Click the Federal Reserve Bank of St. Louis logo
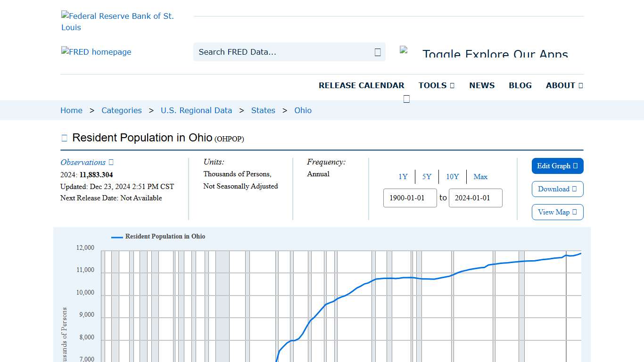This screenshot has height=362, width=644. pos(117,22)
